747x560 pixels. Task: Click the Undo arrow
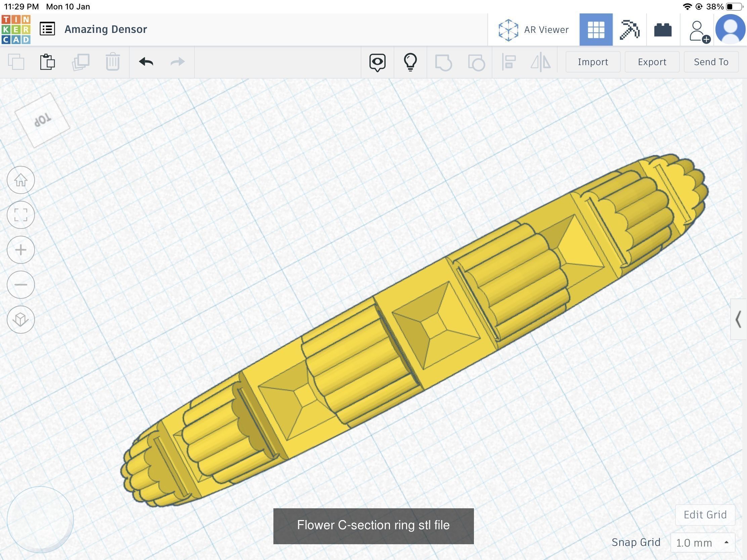click(146, 62)
